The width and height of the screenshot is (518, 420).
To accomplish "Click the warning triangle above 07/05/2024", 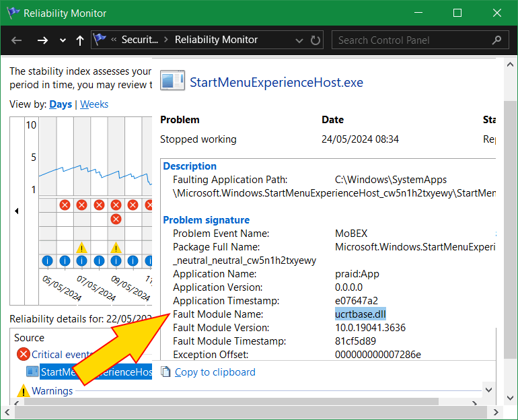I will (x=81, y=248).
